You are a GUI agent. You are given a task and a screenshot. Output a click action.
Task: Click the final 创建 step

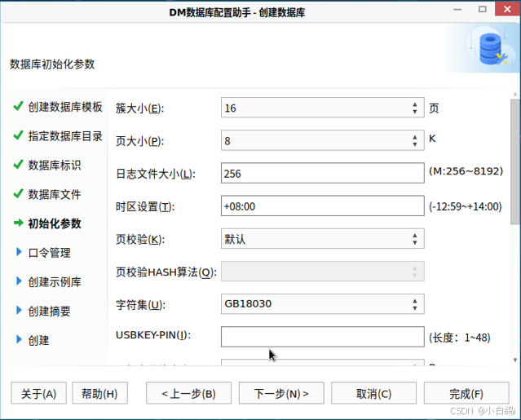coord(38,340)
